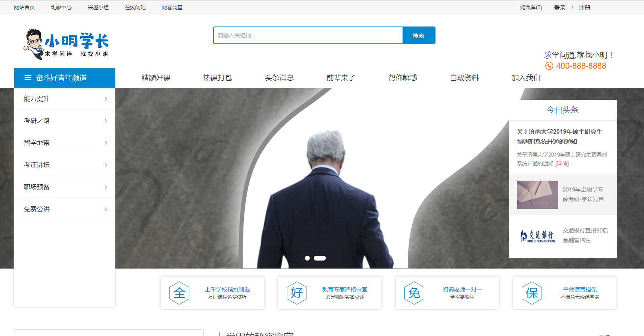This screenshot has height=336, width=644.
Task: Click the hexagon 保 icon
Action: click(532, 293)
